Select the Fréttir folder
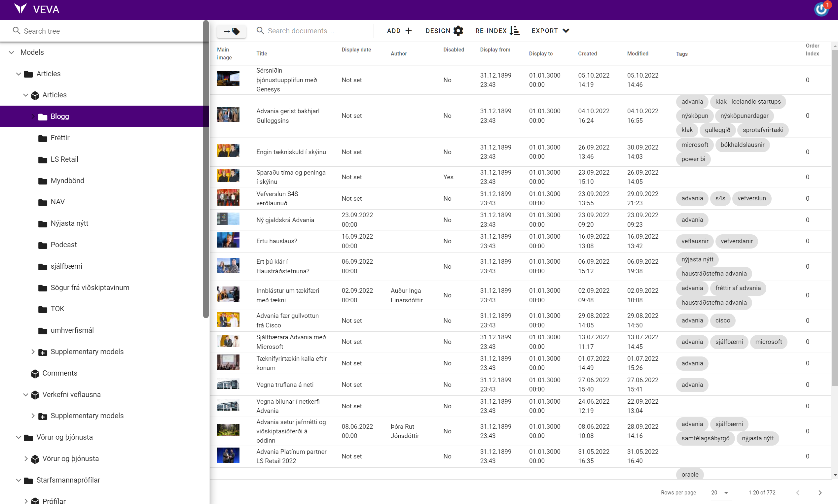This screenshot has height=504, width=838. [x=60, y=138]
